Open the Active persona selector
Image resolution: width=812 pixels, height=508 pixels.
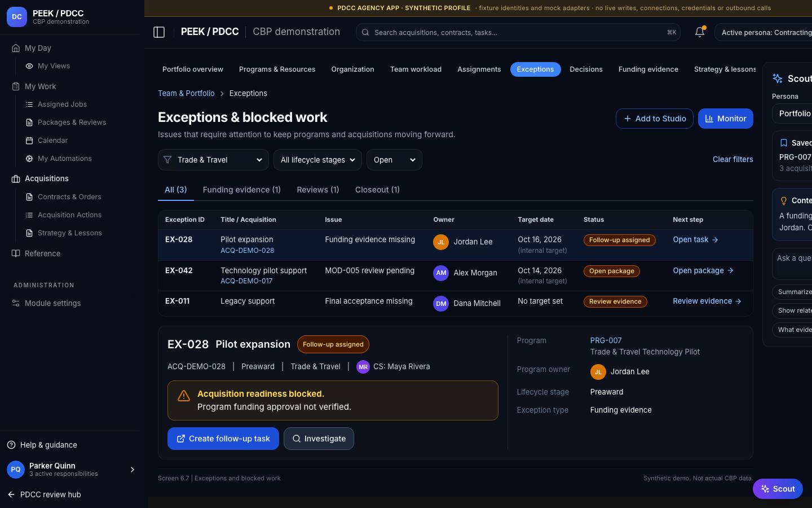click(763, 32)
